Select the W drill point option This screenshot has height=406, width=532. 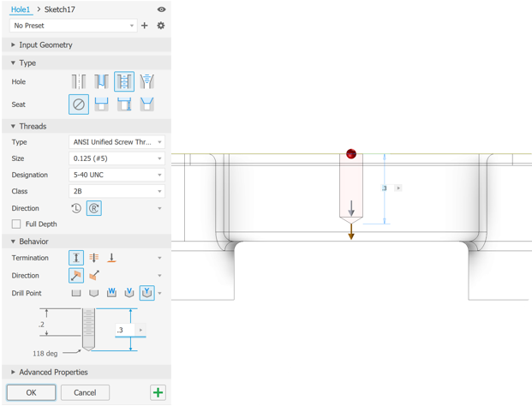(111, 293)
